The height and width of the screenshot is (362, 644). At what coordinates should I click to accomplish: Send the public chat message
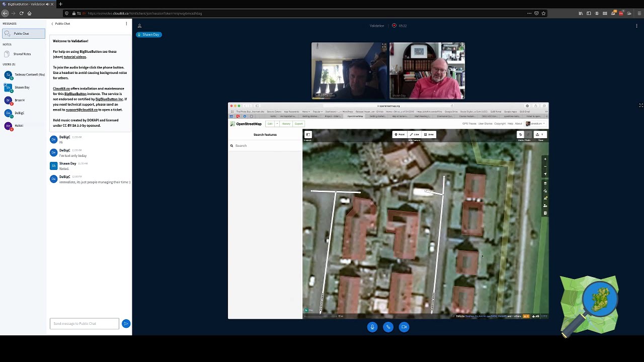click(126, 324)
